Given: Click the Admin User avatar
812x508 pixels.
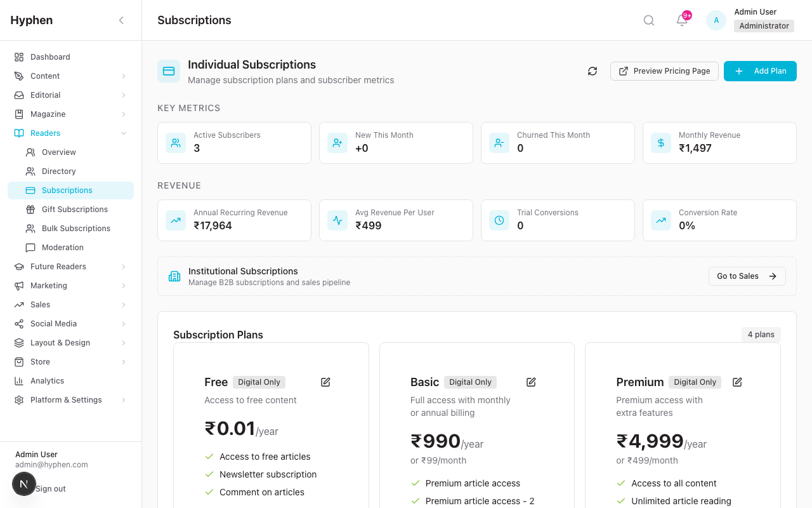Looking at the screenshot, I should (x=716, y=20).
